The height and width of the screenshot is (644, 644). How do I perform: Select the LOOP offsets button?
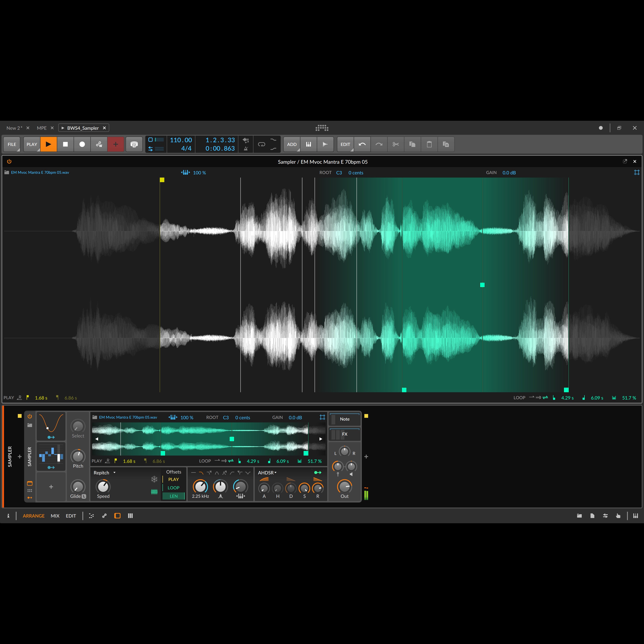click(173, 488)
